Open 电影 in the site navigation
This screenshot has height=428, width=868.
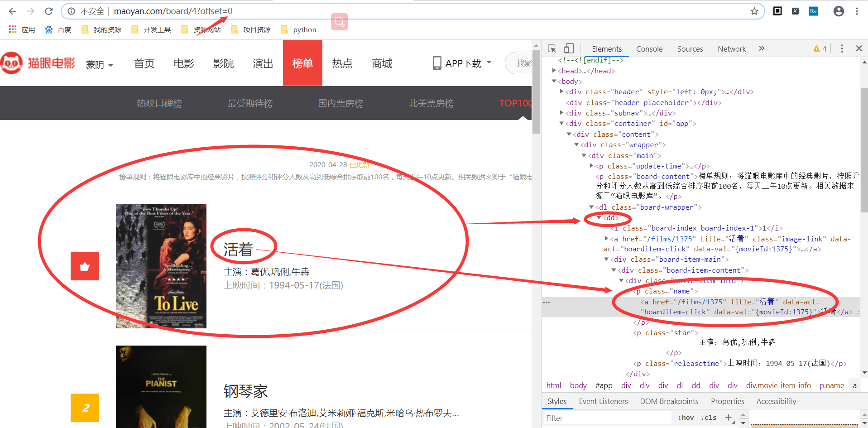[x=184, y=63]
